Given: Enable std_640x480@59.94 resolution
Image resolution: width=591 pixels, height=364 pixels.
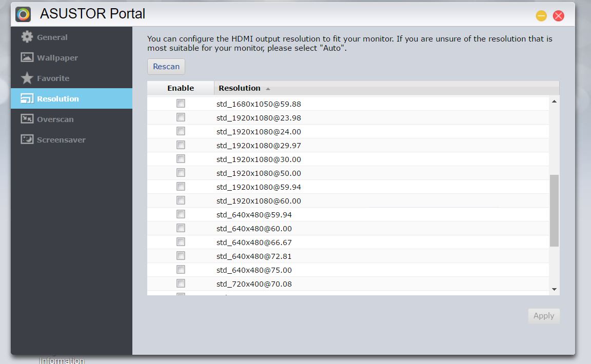Looking at the screenshot, I should (x=181, y=214).
